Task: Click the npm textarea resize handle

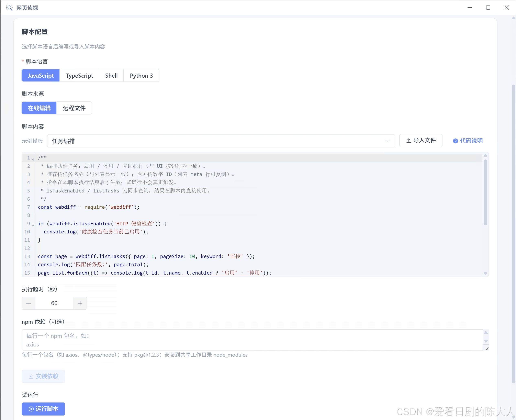Action: point(487,349)
